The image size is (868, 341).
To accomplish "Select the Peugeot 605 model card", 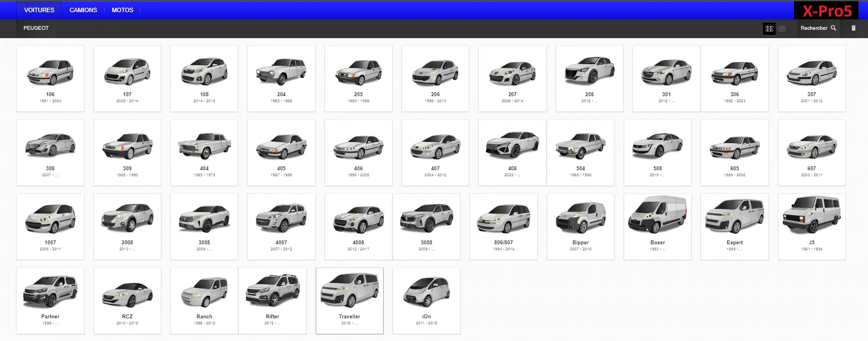I will point(735,153).
